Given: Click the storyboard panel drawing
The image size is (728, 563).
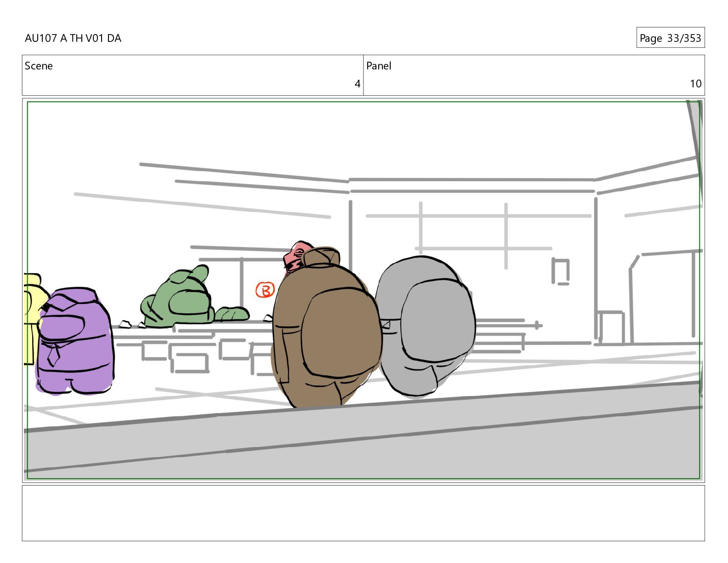Looking at the screenshot, I should pos(363,290).
